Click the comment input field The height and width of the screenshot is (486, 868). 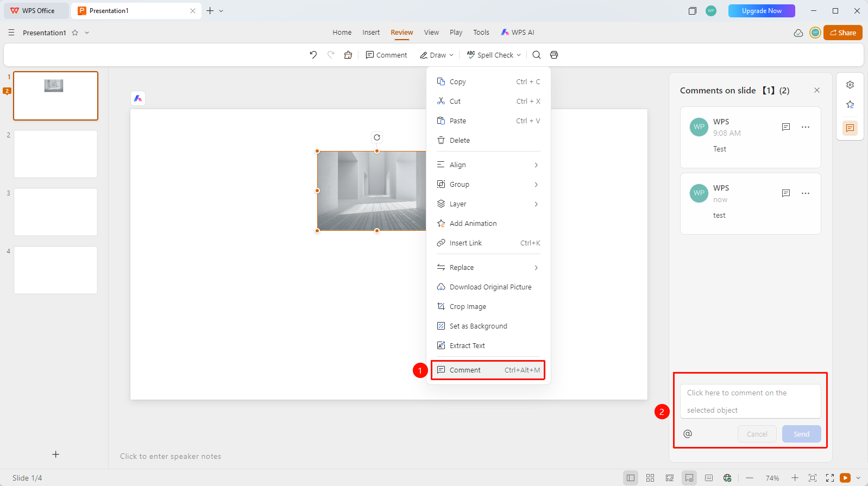(x=750, y=401)
